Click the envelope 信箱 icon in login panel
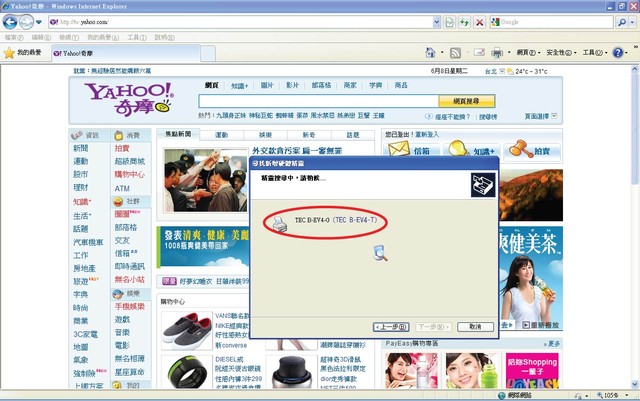 point(398,148)
